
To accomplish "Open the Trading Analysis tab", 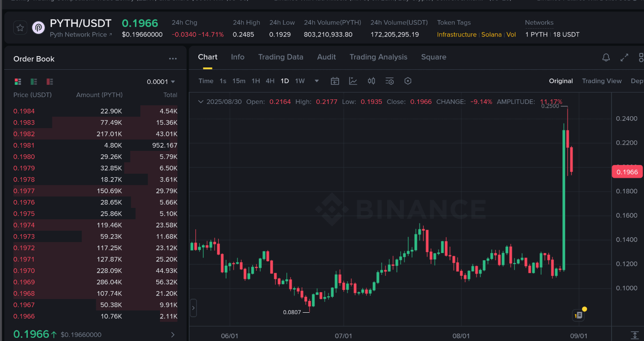I will click(x=378, y=57).
